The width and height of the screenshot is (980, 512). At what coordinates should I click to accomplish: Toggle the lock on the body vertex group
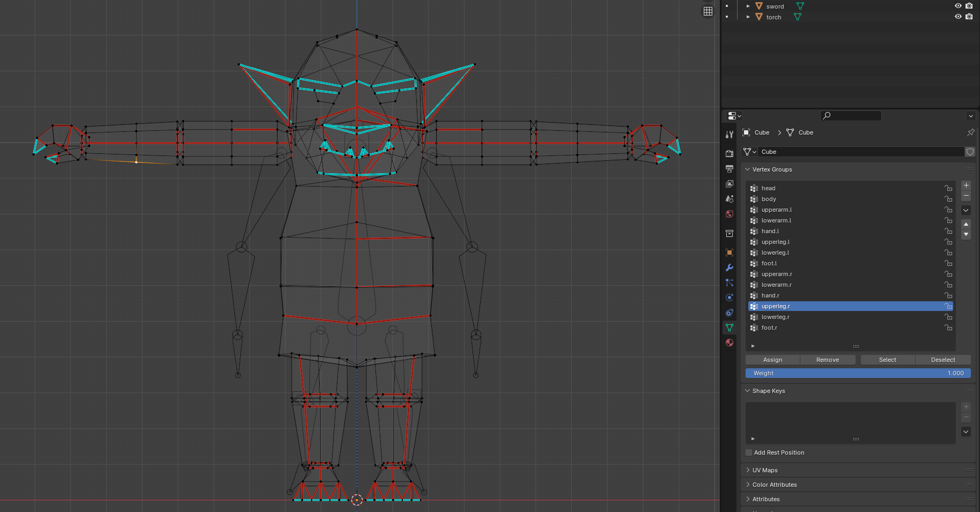[948, 199]
